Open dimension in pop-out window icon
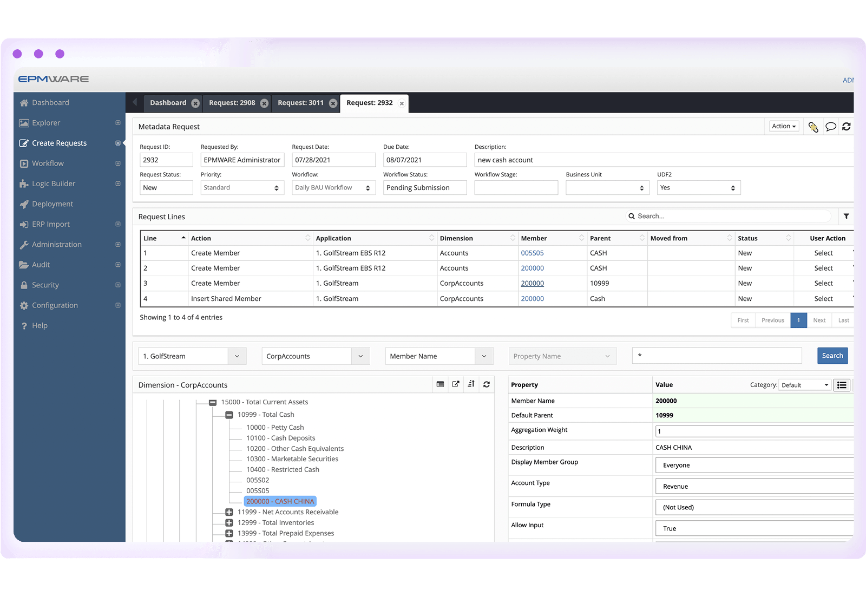 pos(456,384)
